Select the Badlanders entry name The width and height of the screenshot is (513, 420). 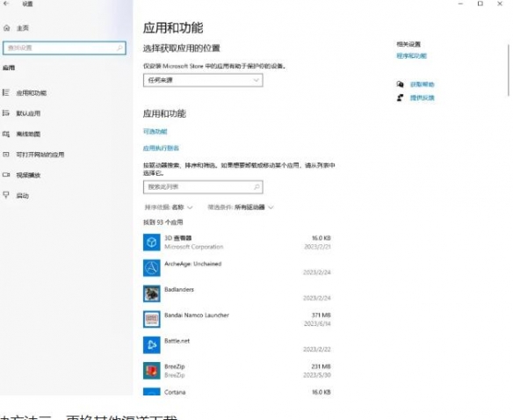pos(179,289)
